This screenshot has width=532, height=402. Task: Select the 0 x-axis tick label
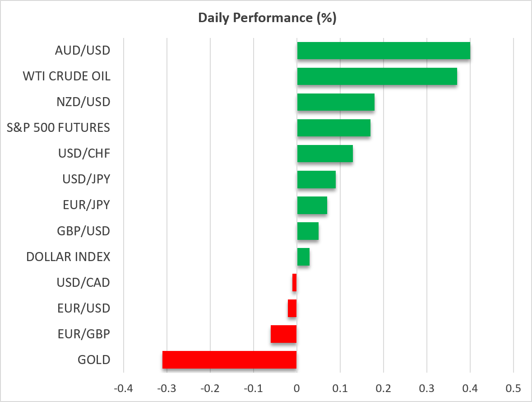pyautogui.click(x=297, y=388)
